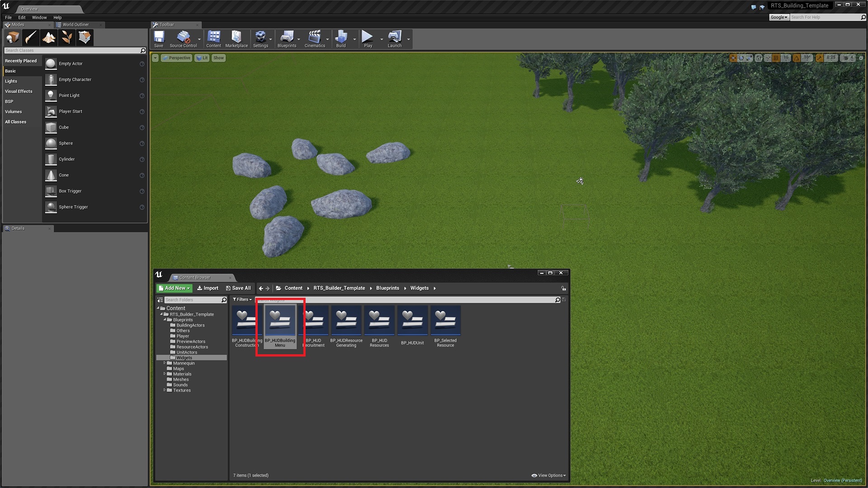Click the Save toolbar icon
868x488 pixels.
(x=159, y=38)
